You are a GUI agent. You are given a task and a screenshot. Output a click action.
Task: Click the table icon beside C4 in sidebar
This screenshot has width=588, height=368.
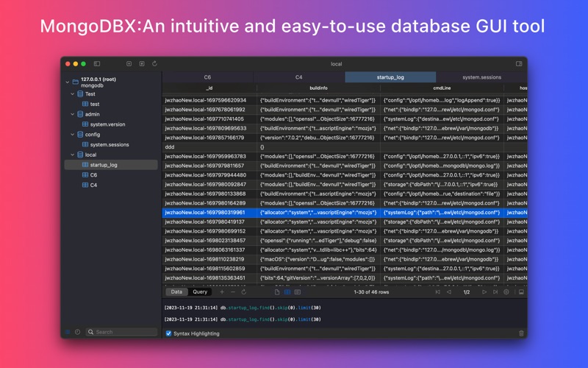[x=85, y=185]
